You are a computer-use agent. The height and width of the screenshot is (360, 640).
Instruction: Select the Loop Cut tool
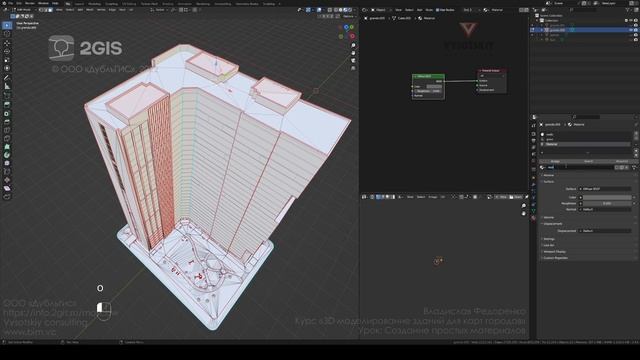pos(7,130)
